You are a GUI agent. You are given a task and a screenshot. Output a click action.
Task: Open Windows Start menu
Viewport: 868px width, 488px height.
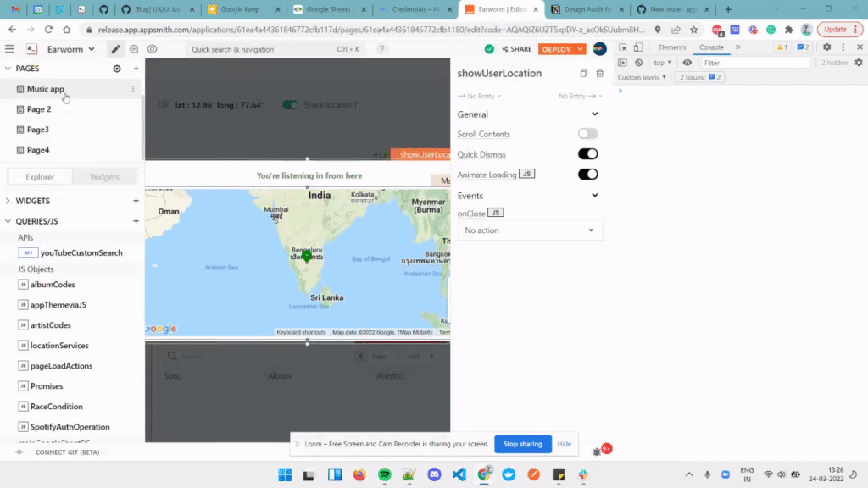pos(285,474)
